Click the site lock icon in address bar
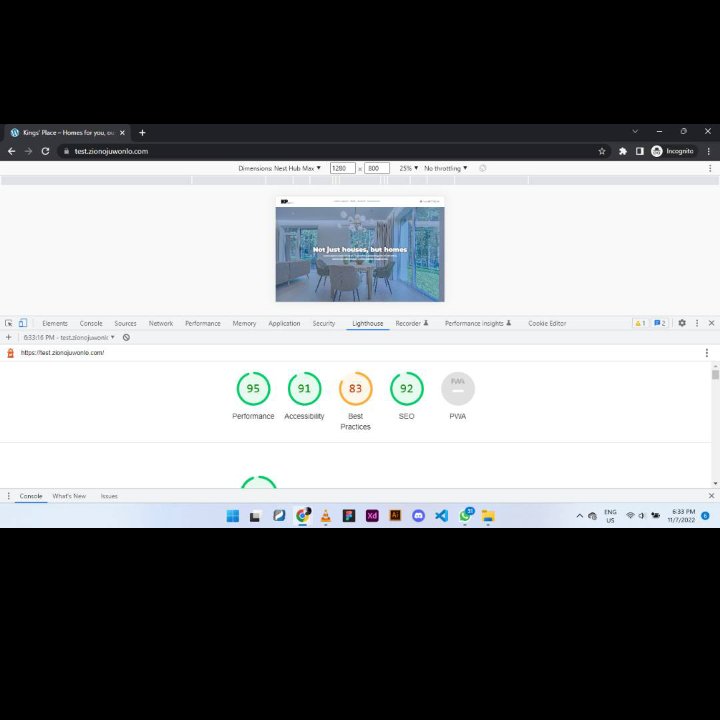Viewport: 720px width, 720px height. tap(66, 151)
